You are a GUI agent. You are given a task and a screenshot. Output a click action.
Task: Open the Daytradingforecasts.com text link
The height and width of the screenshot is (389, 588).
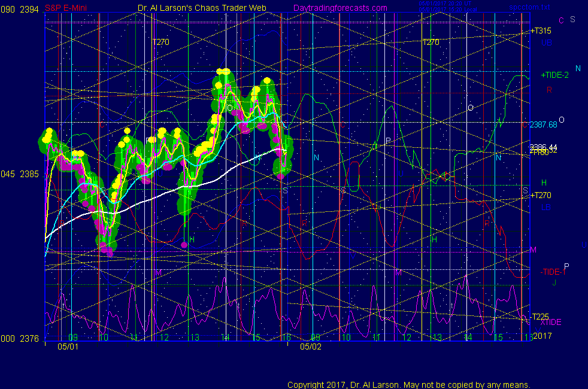(x=340, y=8)
